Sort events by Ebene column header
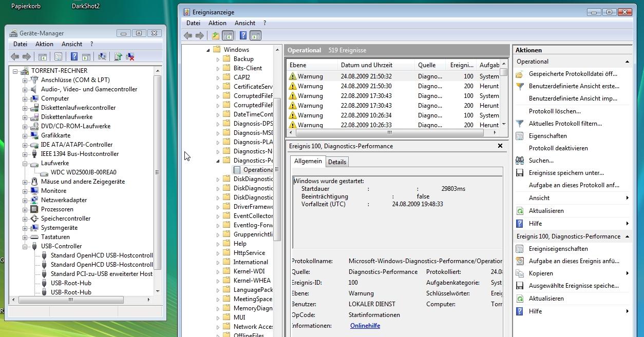644x337 pixels. pos(312,65)
